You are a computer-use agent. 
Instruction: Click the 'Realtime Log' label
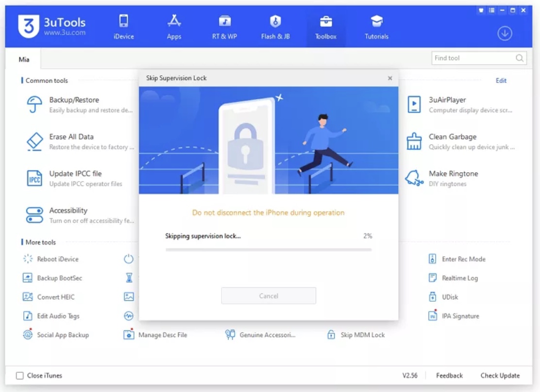(x=460, y=278)
